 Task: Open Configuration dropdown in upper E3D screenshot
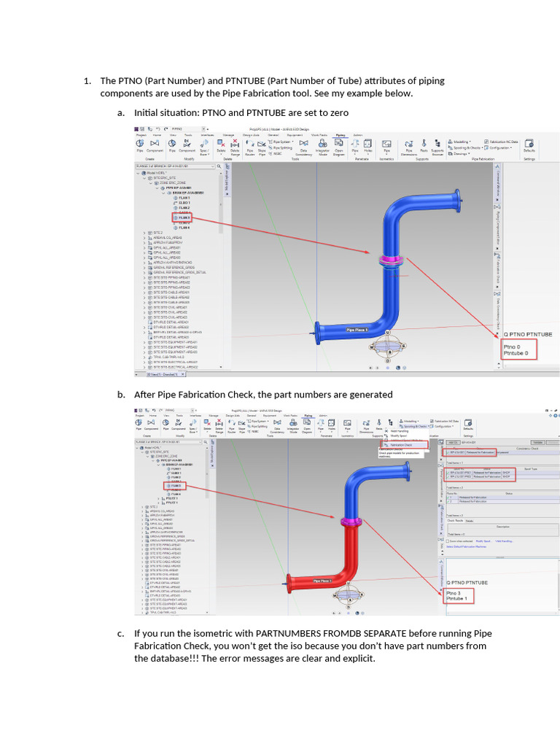point(498,147)
